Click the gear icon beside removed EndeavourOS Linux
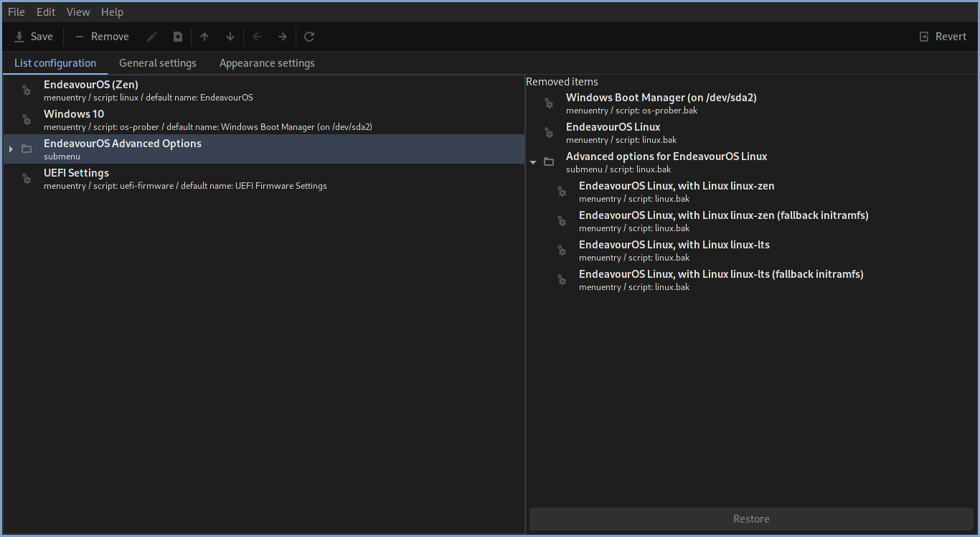The image size is (980, 537). [549, 133]
